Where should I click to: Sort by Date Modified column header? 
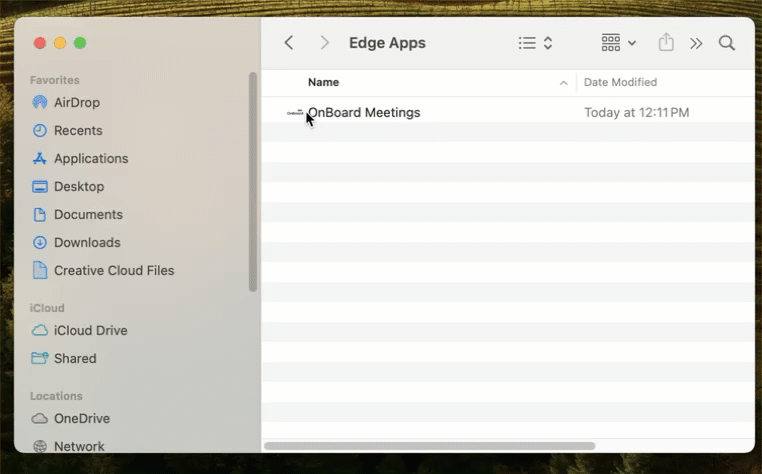[620, 82]
